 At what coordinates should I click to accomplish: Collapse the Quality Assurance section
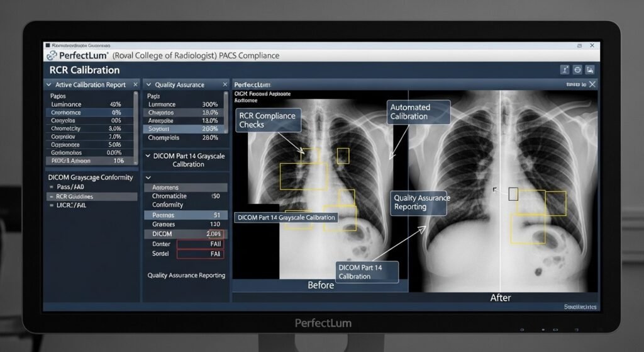pos(148,84)
